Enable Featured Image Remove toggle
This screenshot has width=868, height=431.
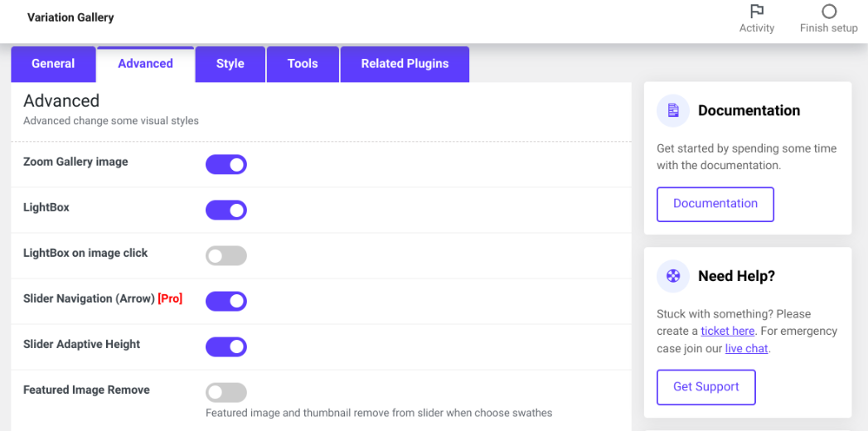pyautogui.click(x=226, y=392)
